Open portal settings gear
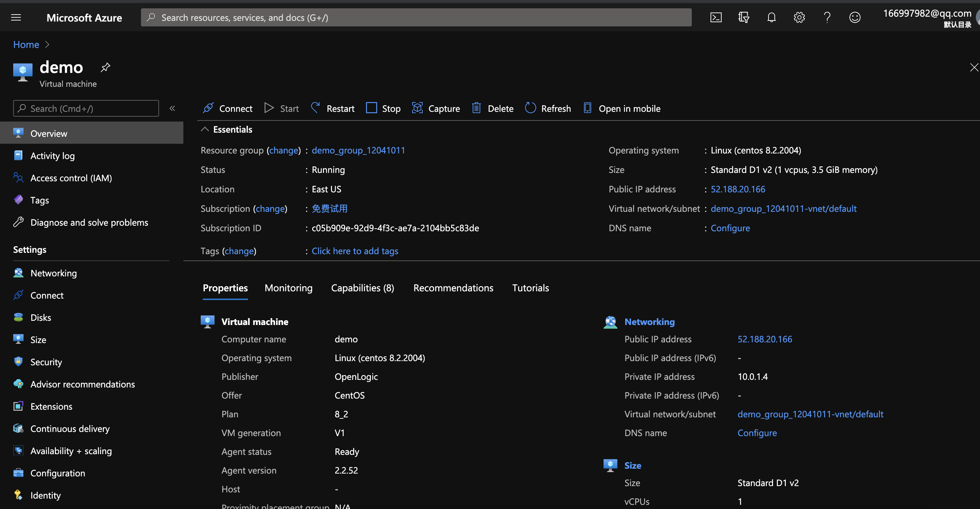The width and height of the screenshot is (980, 509). [x=799, y=17]
